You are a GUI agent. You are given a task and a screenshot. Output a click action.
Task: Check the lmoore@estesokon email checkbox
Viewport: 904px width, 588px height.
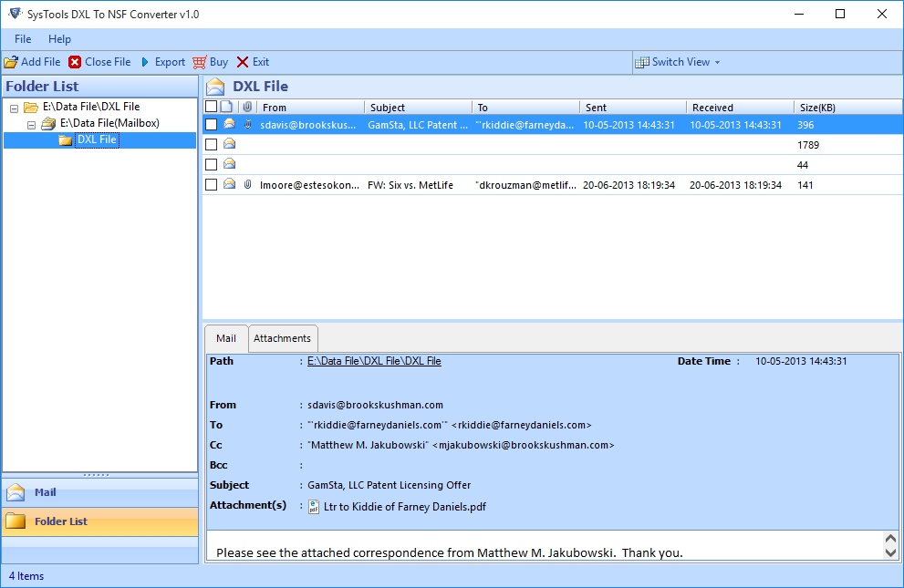(x=212, y=185)
